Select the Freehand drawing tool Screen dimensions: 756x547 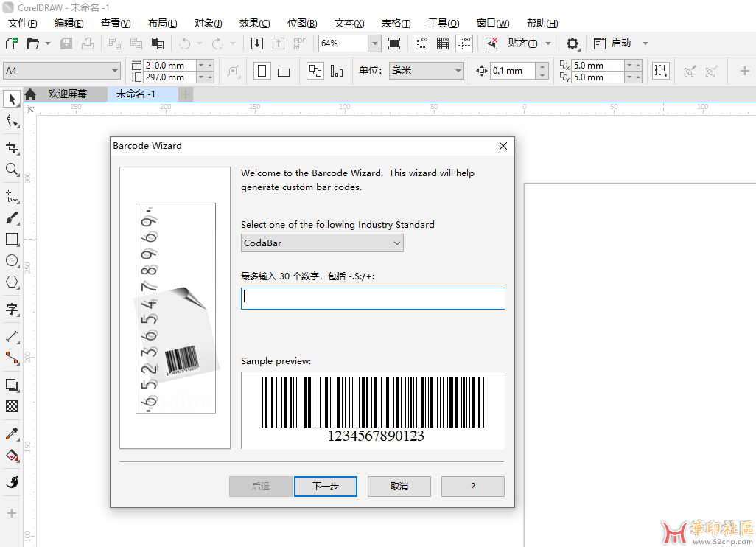(x=12, y=196)
